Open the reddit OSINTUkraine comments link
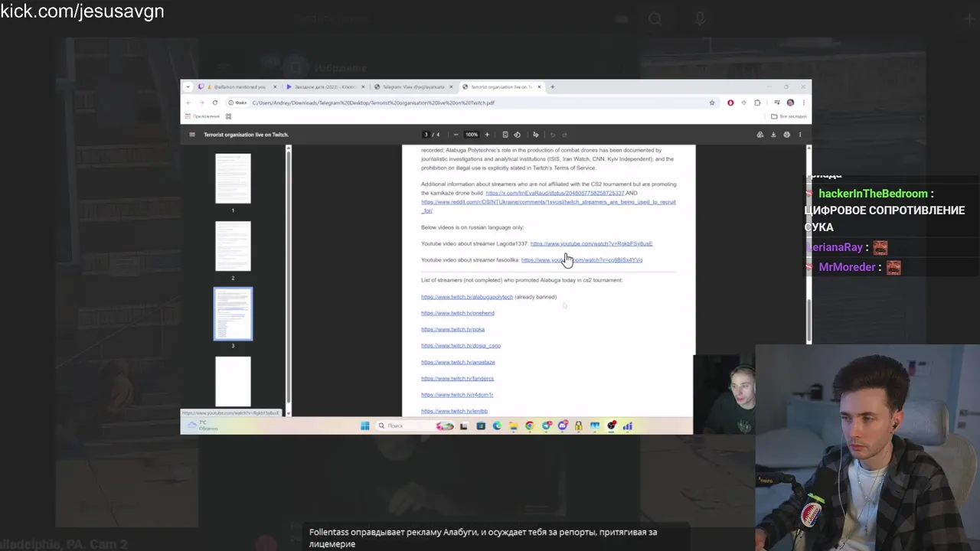980x551 pixels. pyautogui.click(x=548, y=202)
